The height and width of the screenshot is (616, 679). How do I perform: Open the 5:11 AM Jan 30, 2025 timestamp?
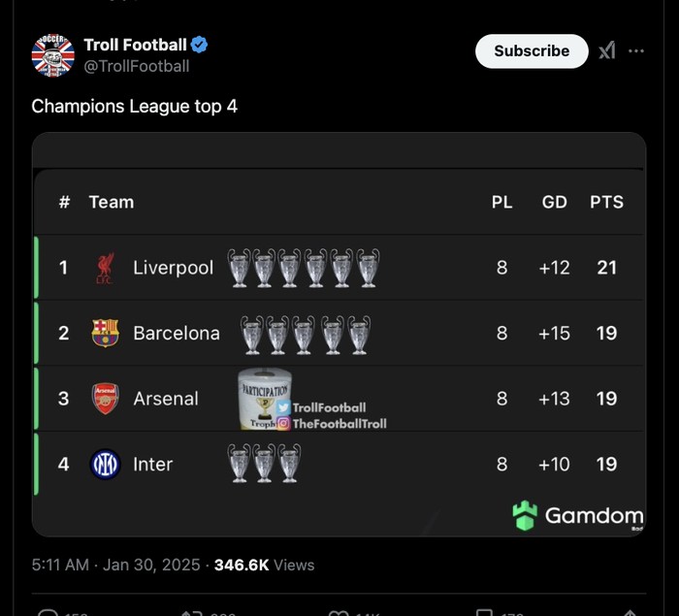(115, 565)
